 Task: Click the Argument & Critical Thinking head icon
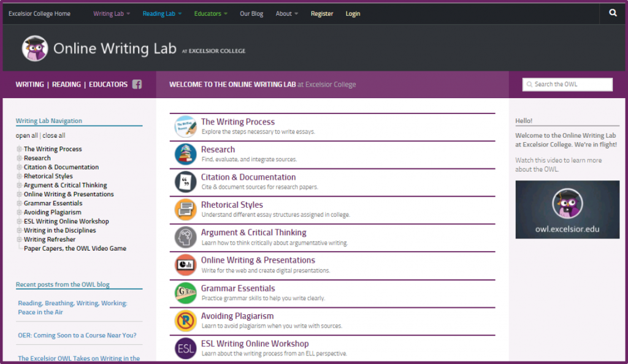tap(185, 237)
